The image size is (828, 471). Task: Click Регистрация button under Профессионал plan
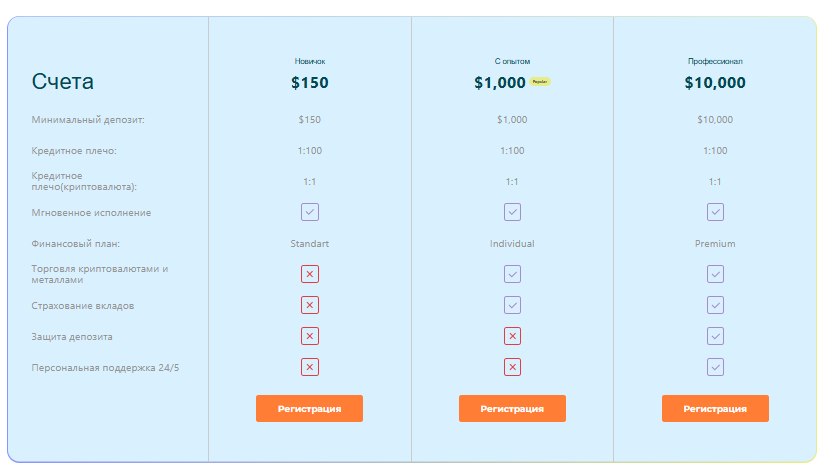coord(715,408)
